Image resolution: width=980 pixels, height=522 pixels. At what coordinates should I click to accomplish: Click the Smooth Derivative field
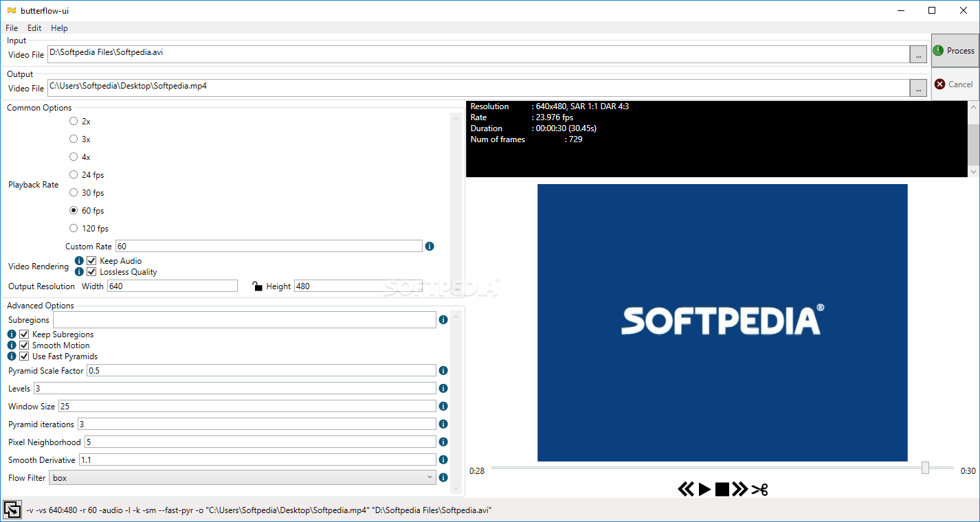point(258,460)
